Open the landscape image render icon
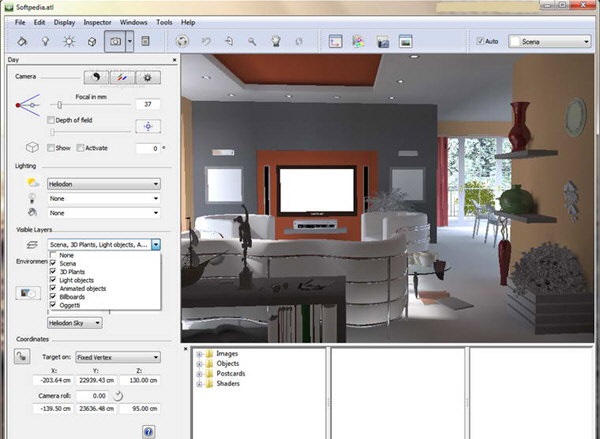The height and width of the screenshot is (439, 600). coord(406,41)
